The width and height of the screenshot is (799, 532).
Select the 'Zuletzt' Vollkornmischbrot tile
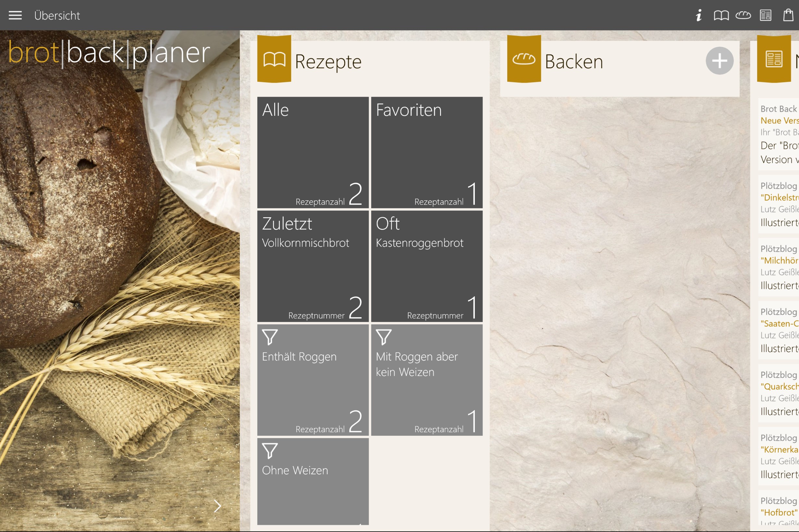(x=313, y=266)
